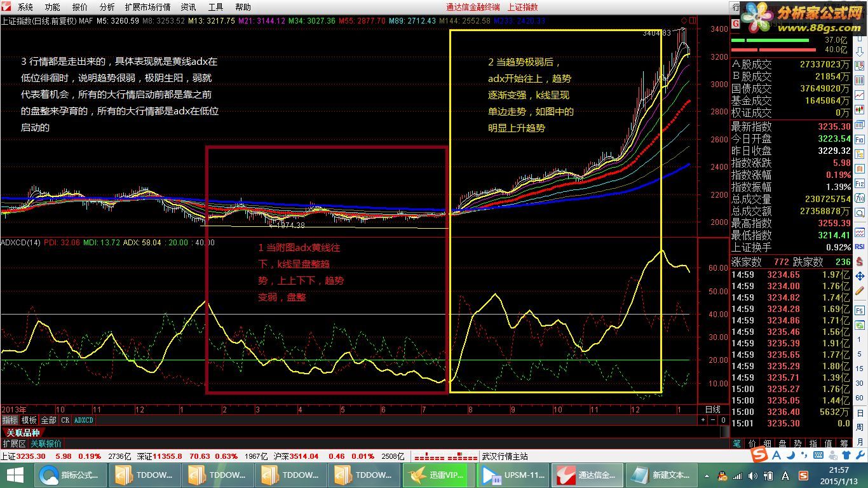Select the ADXCD indicator tab
Screen dimensions: 868x488
point(84,420)
